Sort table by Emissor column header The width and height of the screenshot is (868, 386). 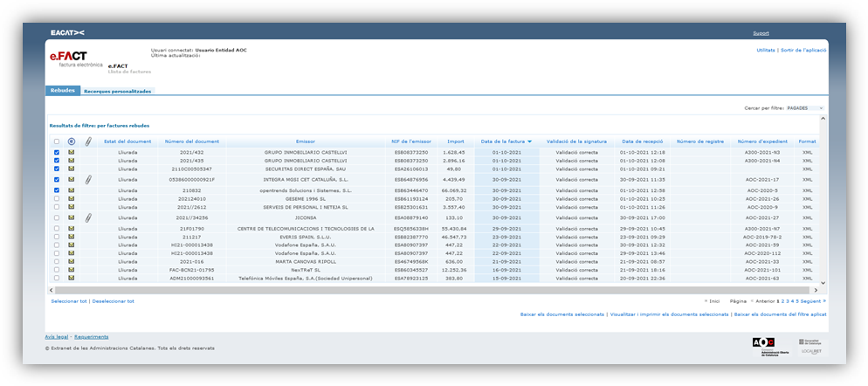coord(305,141)
